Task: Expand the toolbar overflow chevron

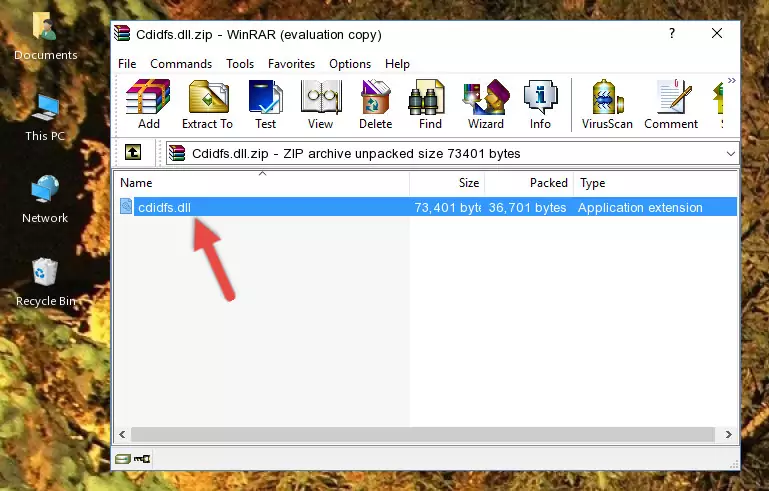Action: click(731, 80)
